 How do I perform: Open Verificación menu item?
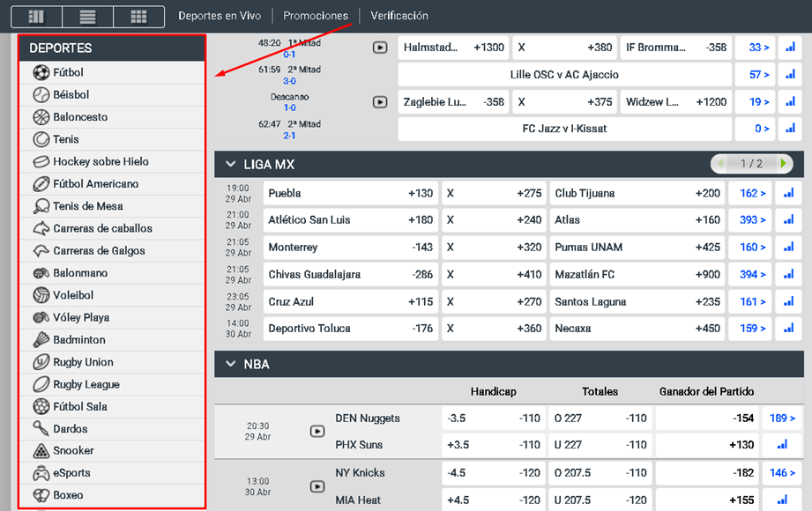click(x=399, y=16)
